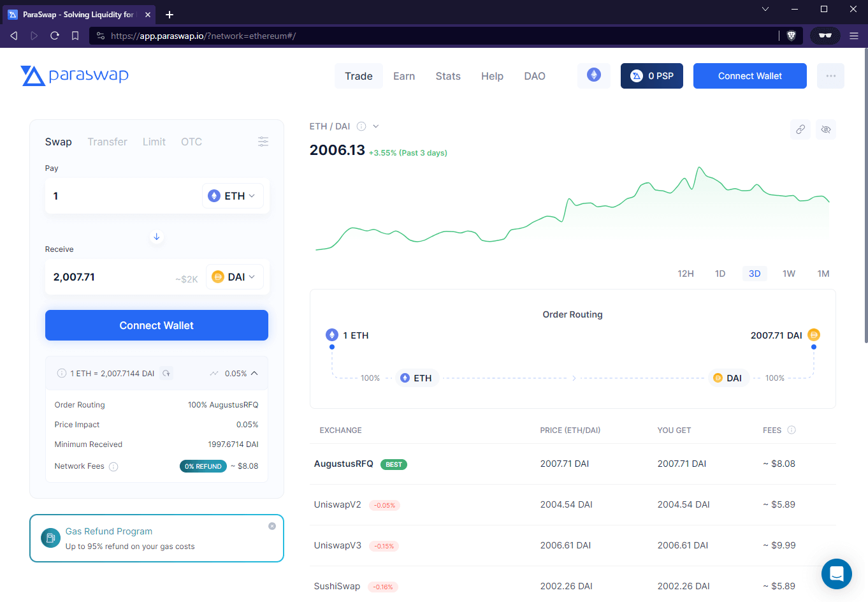Click the swap direction arrow between Pay and Receive
The image size is (868, 602).
(x=156, y=237)
